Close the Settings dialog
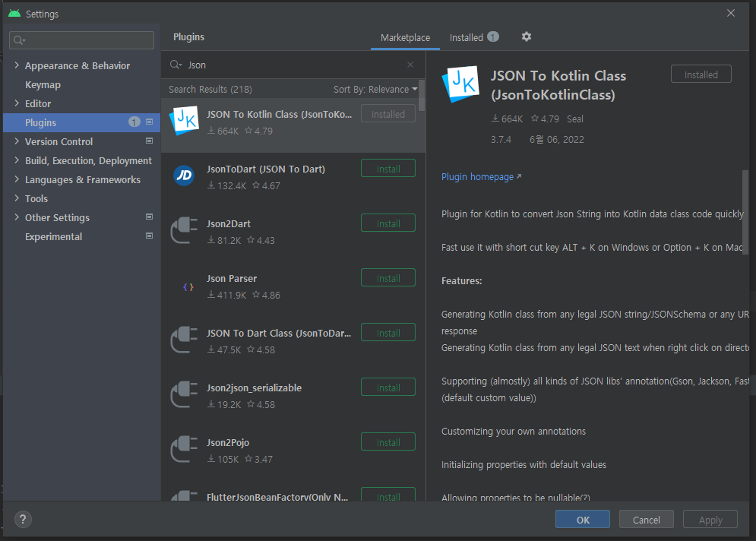Image resolution: width=756 pixels, height=541 pixels. click(x=731, y=13)
